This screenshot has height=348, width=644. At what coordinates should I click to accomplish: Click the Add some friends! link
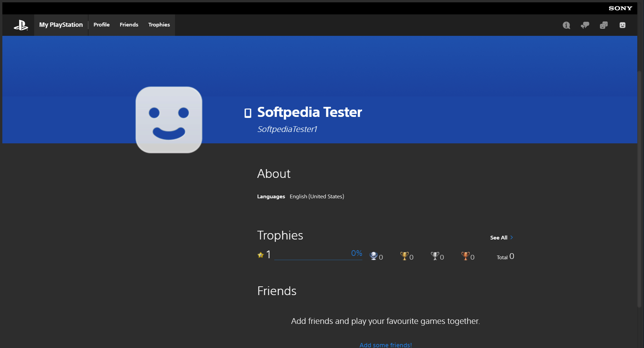pos(386,345)
